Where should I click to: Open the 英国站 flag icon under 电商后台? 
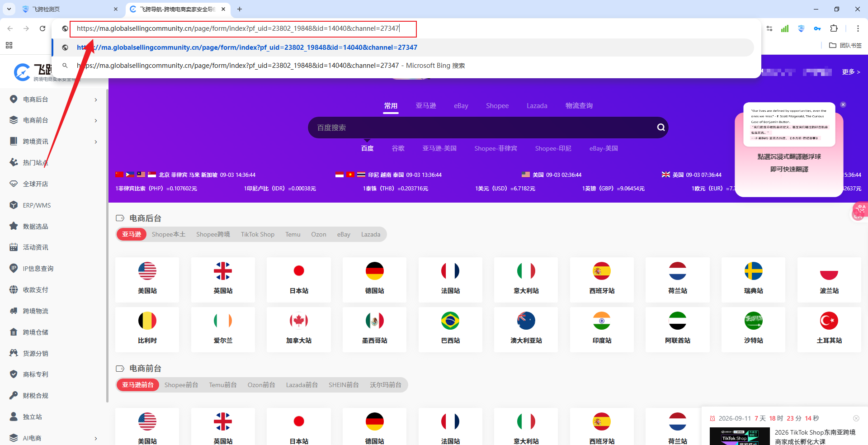click(223, 271)
